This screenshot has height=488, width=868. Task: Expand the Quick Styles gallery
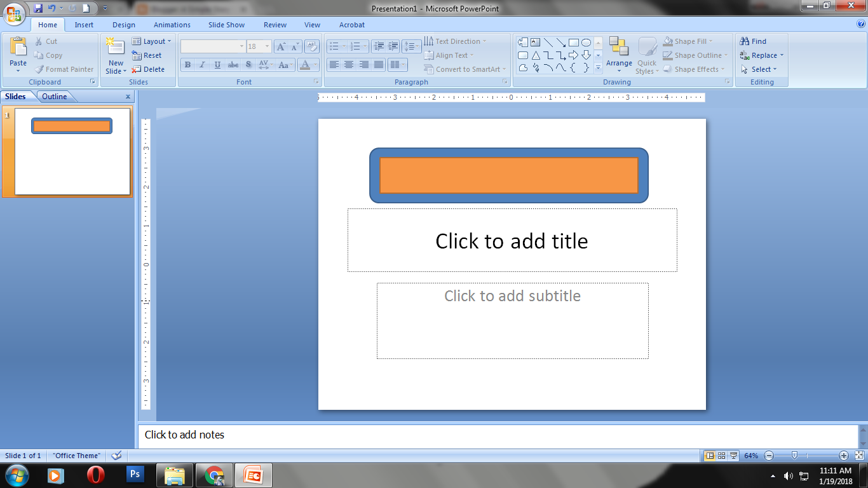pos(647,56)
